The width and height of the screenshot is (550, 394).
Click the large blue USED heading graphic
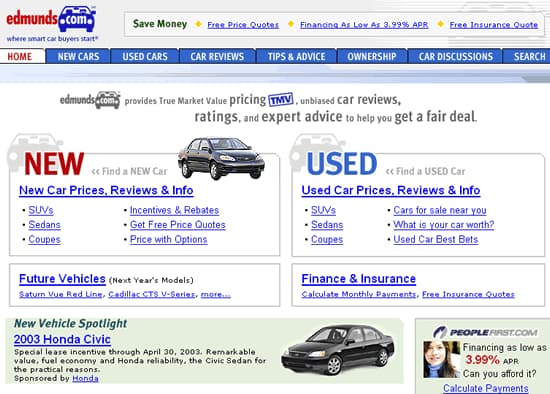pos(342,164)
